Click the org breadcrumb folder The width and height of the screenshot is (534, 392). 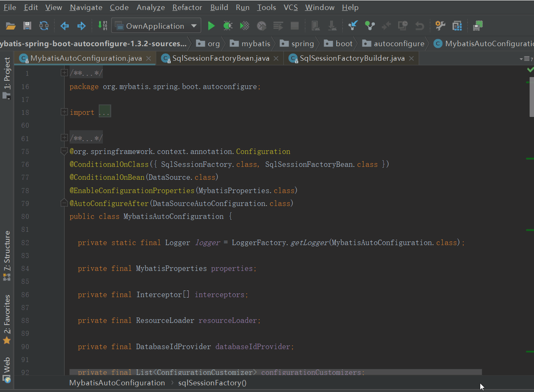tap(208, 43)
